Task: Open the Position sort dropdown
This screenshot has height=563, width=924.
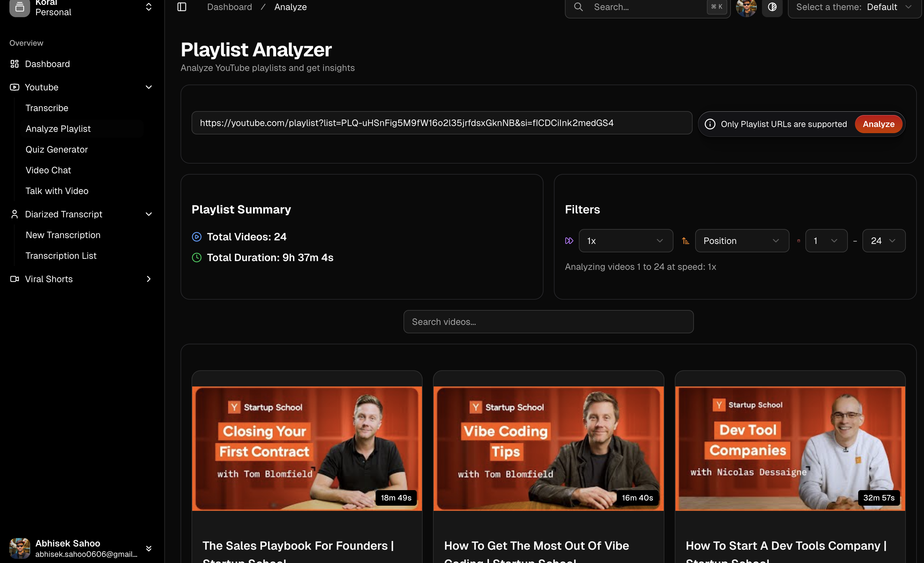Action: (x=742, y=241)
